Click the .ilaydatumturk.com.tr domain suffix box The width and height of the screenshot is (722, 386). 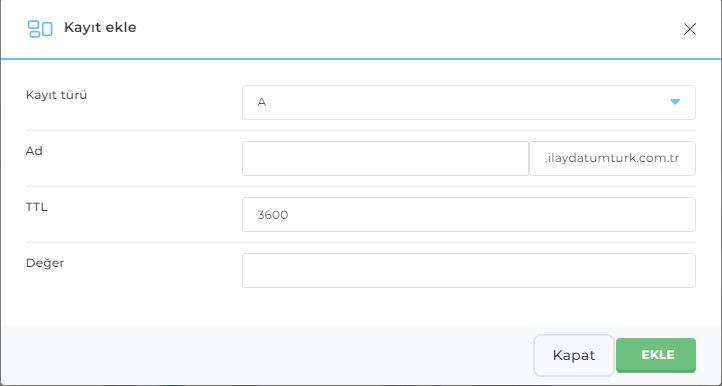pyautogui.click(x=612, y=158)
